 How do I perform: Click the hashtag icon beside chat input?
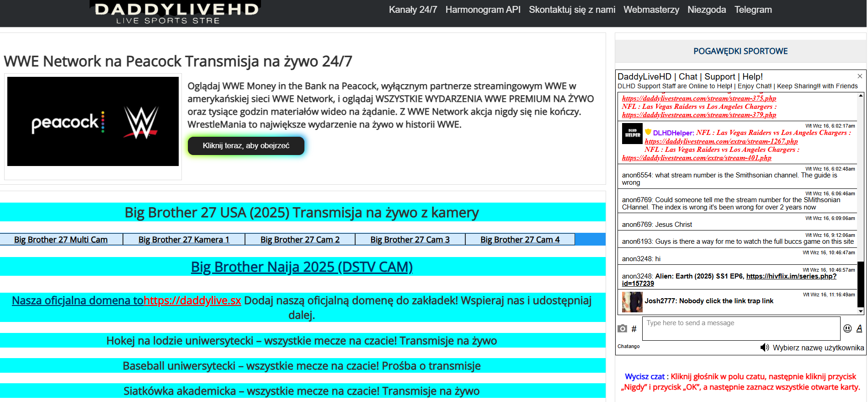[634, 329]
